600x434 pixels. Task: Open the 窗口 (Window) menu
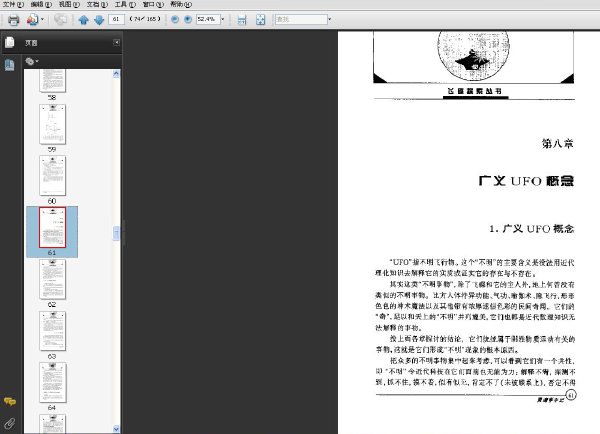coord(153,4)
